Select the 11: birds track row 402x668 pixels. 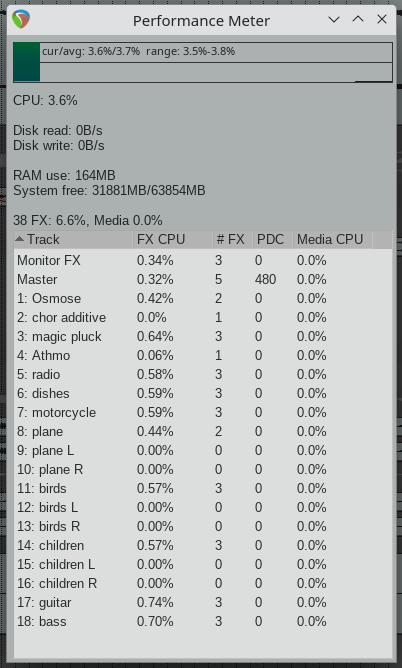click(x=203, y=488)
